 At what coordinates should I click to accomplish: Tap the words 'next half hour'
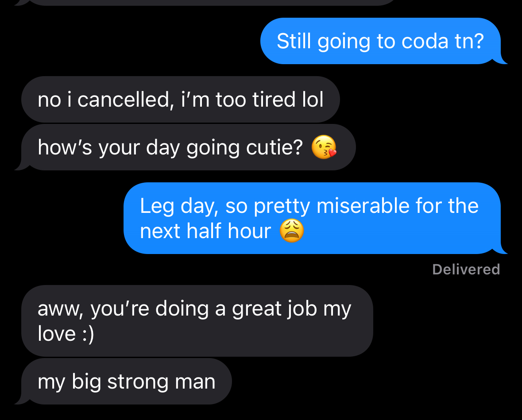click(205, 231)
